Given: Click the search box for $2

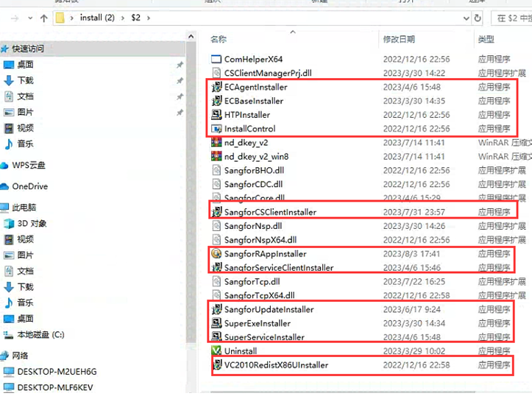Looking at the screenshot, I should (x=511, y=18).
